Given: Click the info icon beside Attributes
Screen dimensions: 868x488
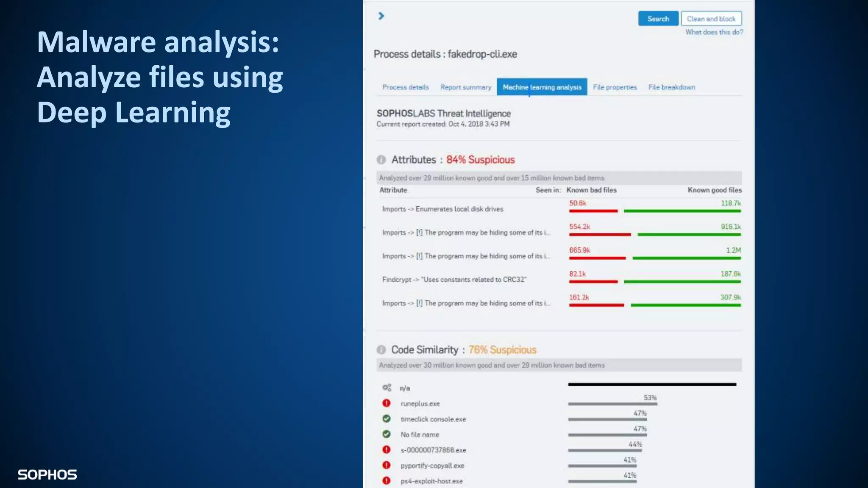Looking at the screenshot, I should [381, 160].
